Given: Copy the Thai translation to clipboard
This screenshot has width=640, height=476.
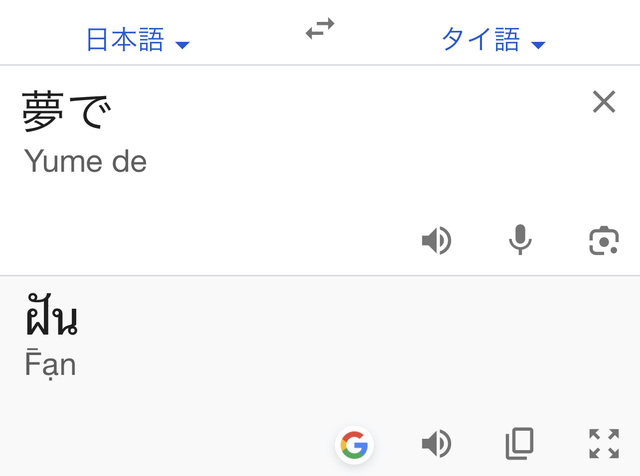Looking at the screenshot, I should (x=520, y=443).
